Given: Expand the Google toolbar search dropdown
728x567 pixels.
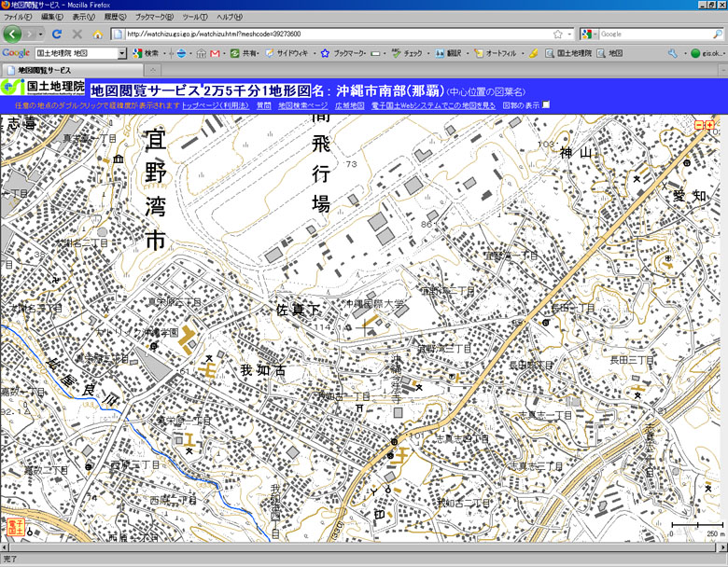Looking at the screenshot, I should (121, 53).
